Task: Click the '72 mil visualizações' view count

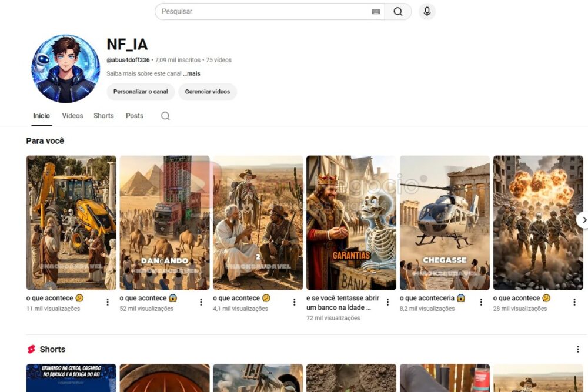Action: pyautogui.click(x=333, y=318)
